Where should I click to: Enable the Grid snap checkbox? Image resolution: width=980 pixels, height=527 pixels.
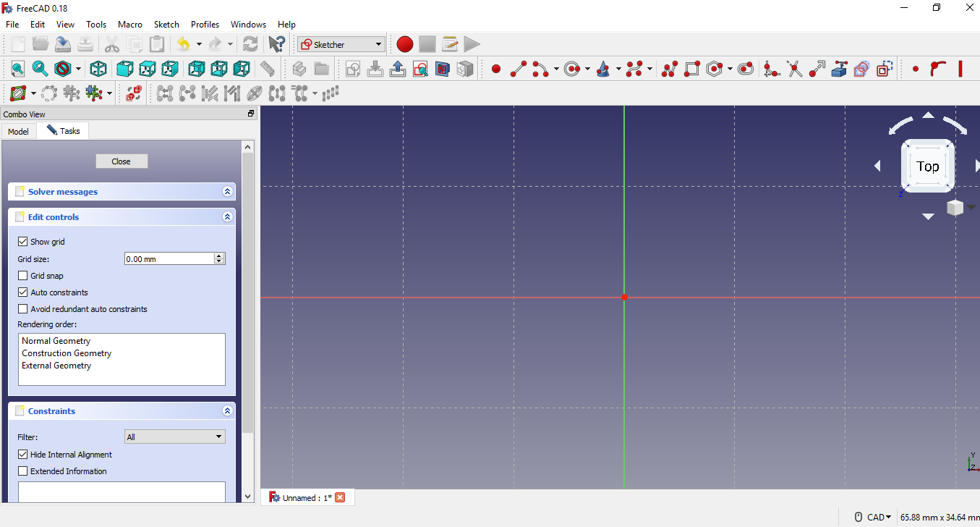23,276
